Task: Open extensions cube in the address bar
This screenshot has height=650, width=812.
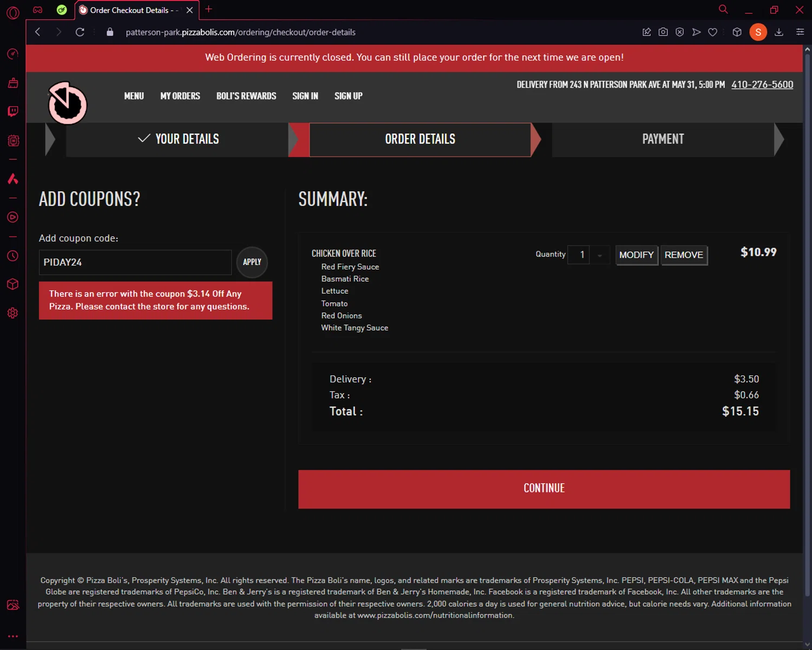Action: coord(737,32)
